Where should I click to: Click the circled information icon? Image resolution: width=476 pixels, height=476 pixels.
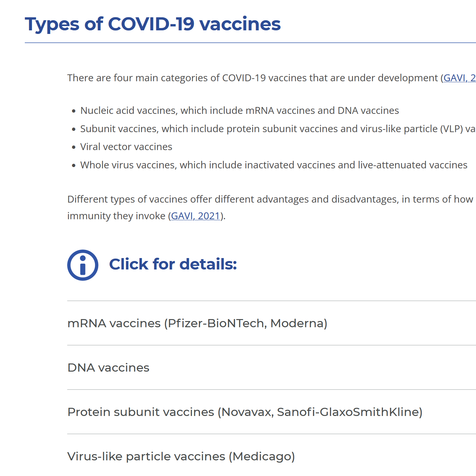click(x=83, y=265)
